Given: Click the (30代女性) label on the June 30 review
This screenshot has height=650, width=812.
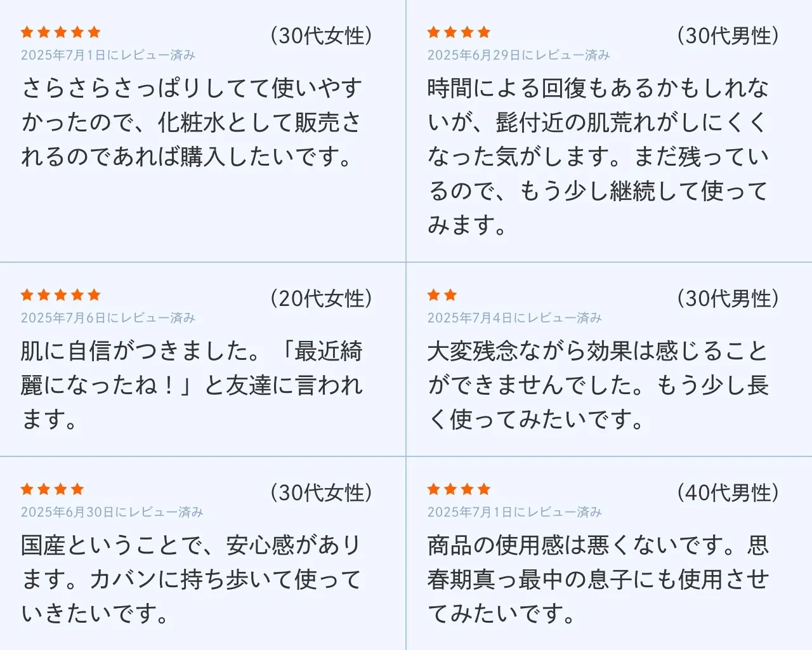Looking at the screenshot, I should 321,493.
